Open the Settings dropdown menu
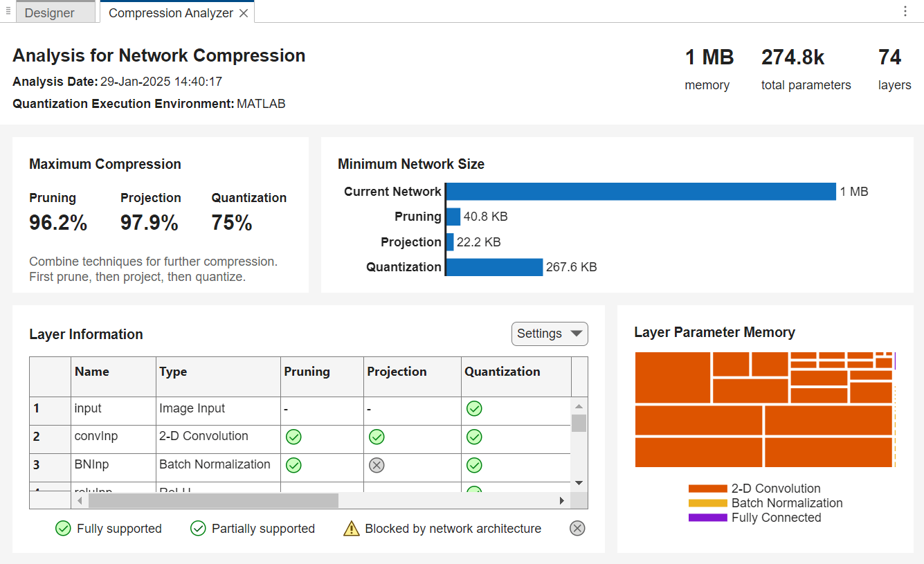924x564 pixels. click(550, 334)
